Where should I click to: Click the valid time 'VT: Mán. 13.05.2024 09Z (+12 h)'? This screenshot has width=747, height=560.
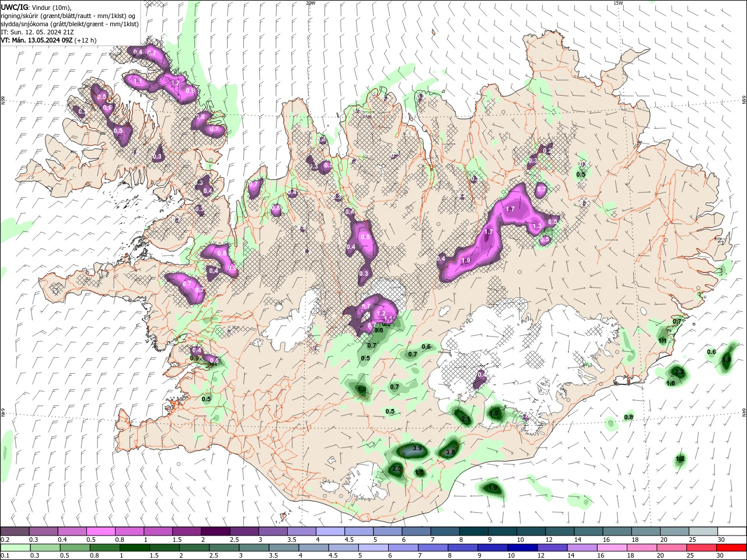tap(49, 40)
